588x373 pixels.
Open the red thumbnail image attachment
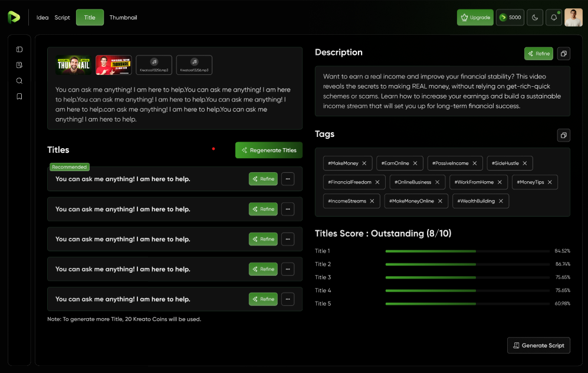[113, 65]
